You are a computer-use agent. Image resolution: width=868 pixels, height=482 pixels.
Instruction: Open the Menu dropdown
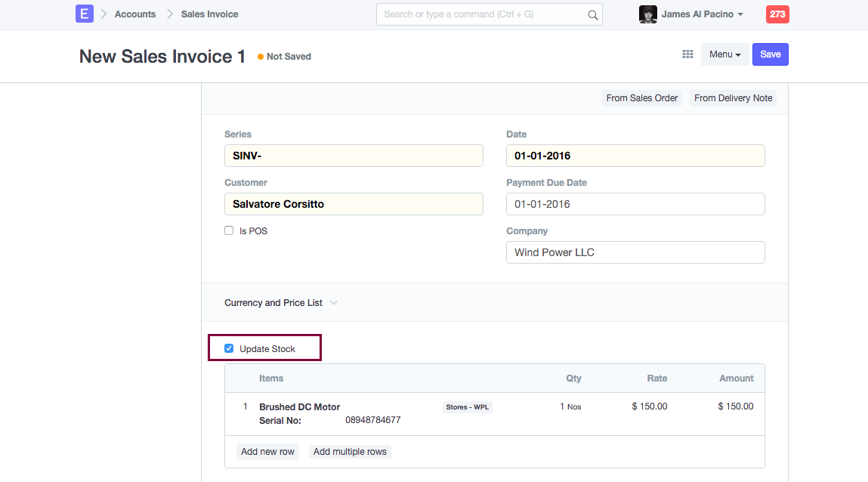(724, 54)
